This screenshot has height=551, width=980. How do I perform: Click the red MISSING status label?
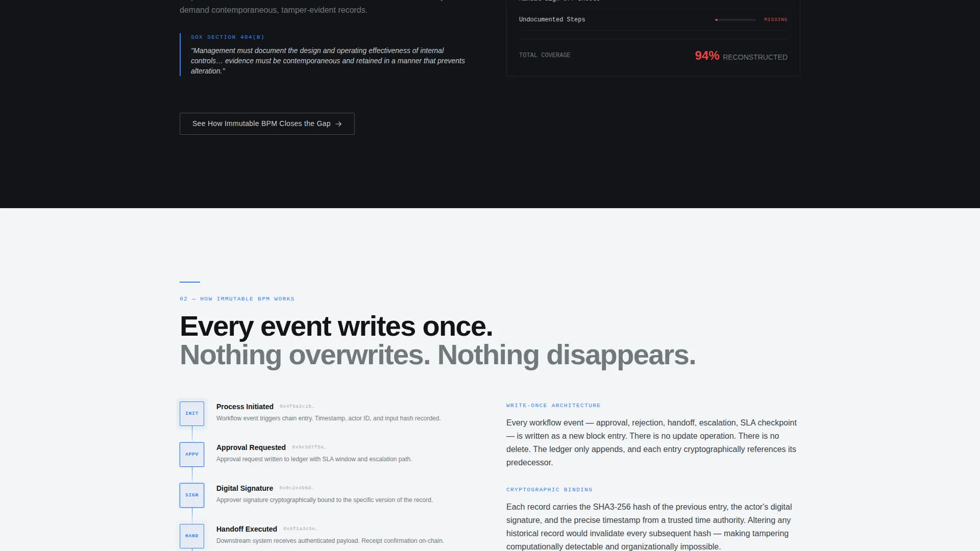point(776,19)
